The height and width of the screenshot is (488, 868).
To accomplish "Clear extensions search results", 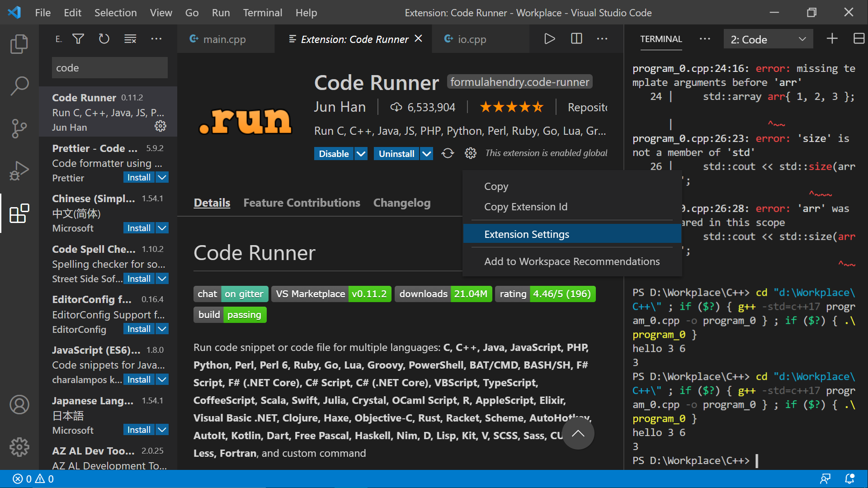I will [130, 39].
